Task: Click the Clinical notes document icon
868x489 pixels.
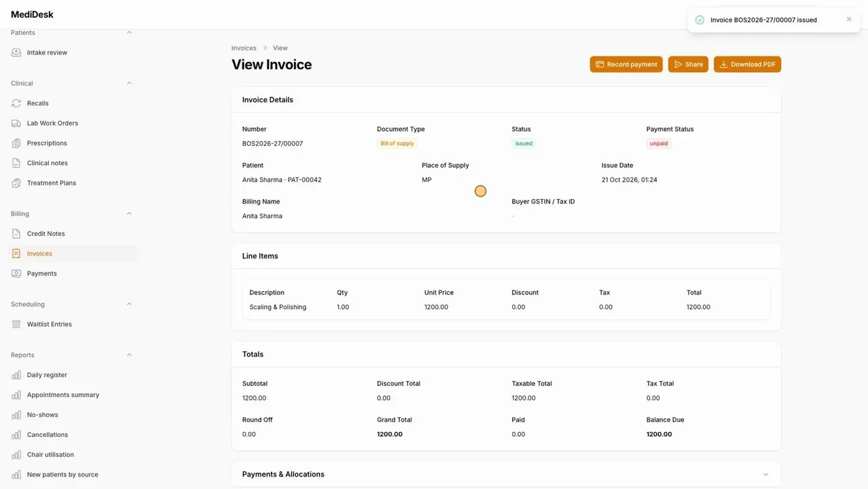Action: (16, 163)
